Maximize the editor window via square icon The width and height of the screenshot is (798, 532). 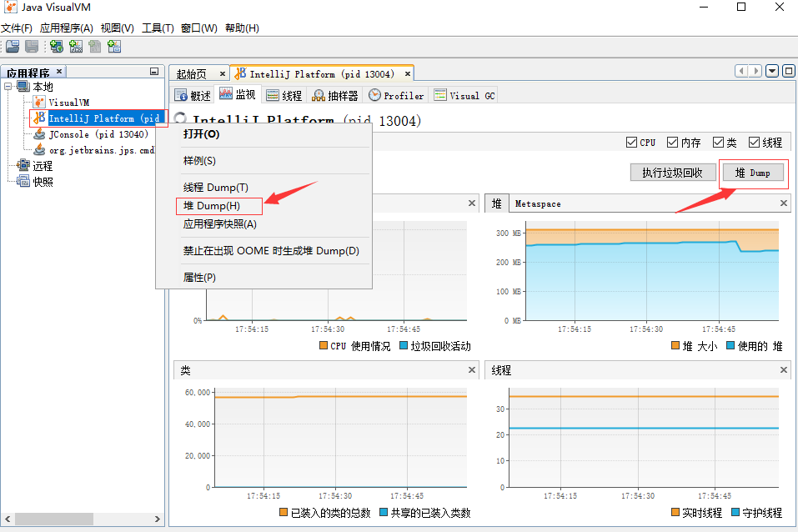click(x=789, y=71)
